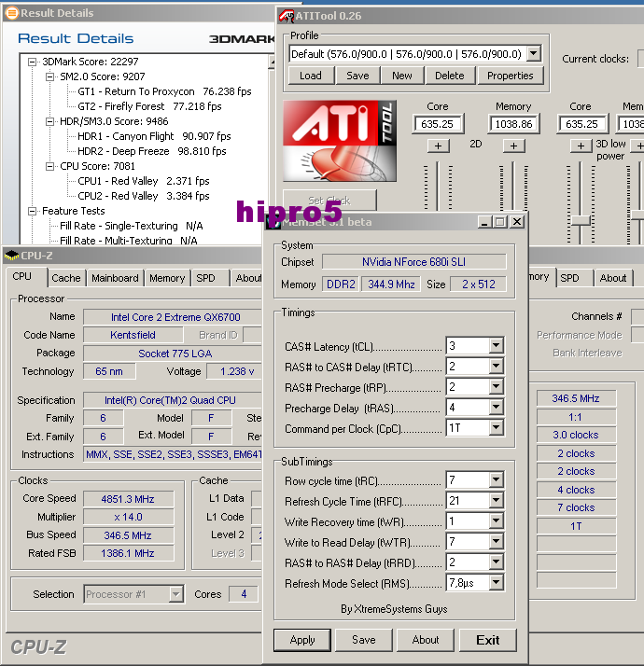Collapse the 3DMark Score tree node
644x666 pixels.
click(x=32, y=62)
